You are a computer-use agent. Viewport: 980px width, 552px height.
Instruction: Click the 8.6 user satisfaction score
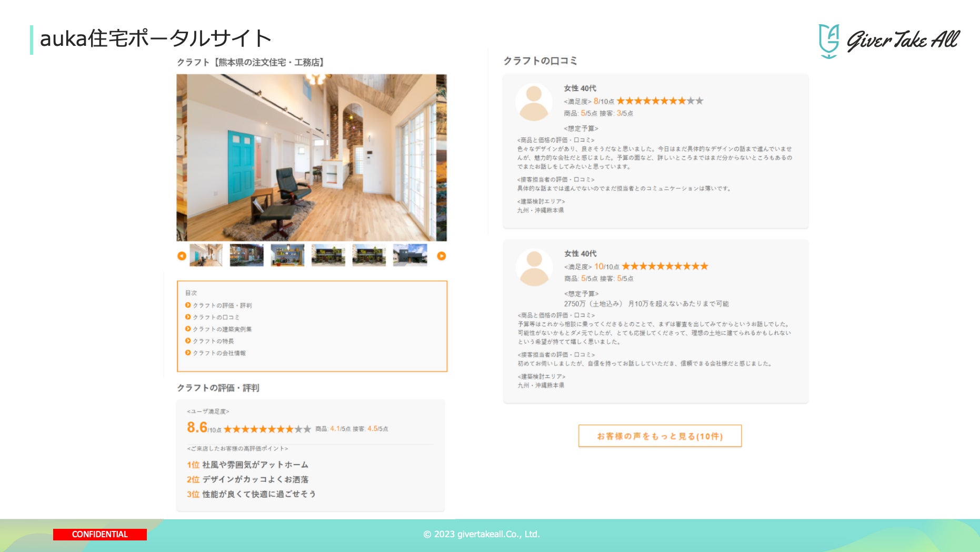(x=197, y=427)
